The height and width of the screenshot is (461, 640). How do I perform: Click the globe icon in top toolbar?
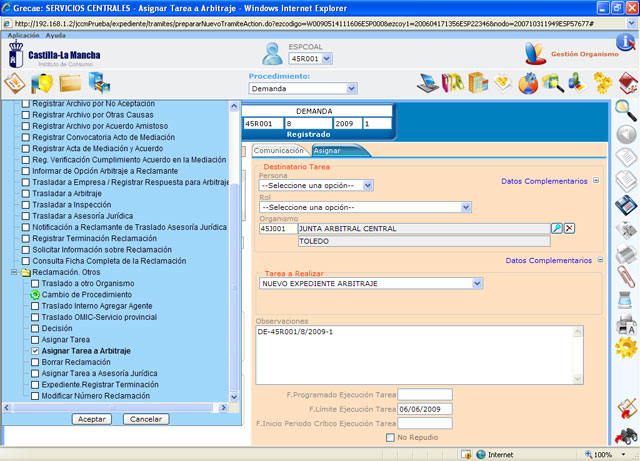pyautogui.click(x=528, y=83)
